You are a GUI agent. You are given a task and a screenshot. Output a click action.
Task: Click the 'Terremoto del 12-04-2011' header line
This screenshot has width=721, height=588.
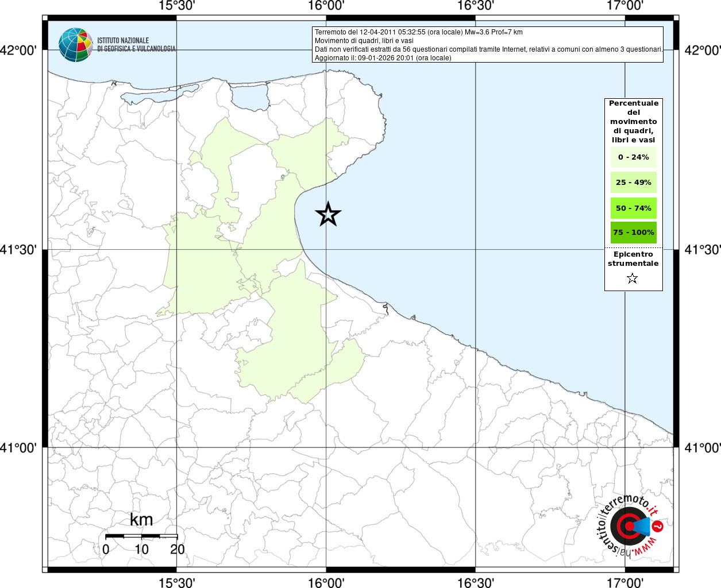coord(418,32)
